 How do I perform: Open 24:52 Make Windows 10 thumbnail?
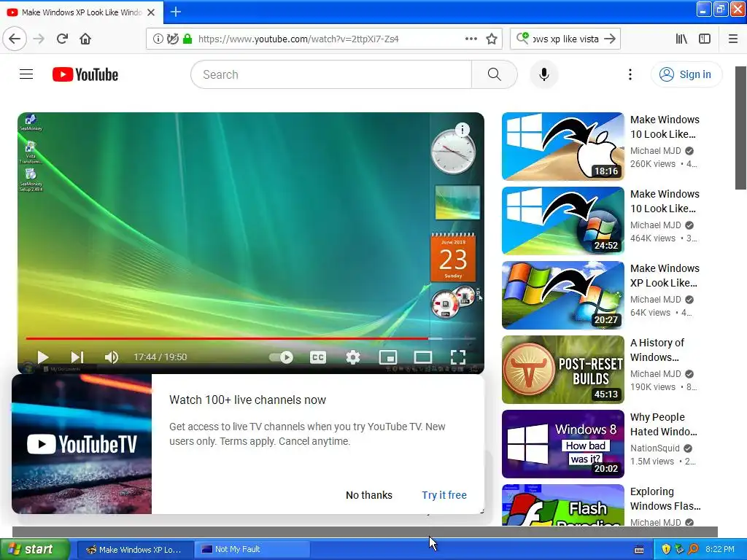tap(562, 220)
